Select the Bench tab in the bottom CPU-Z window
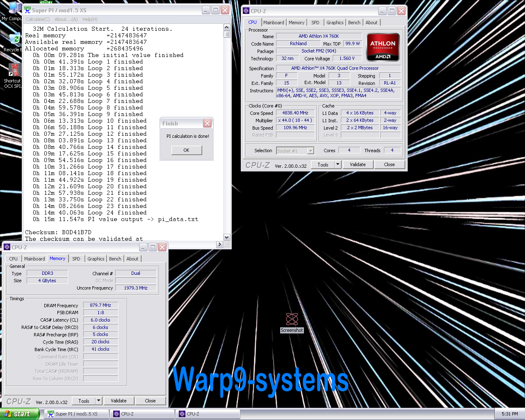 click(115, 259)
